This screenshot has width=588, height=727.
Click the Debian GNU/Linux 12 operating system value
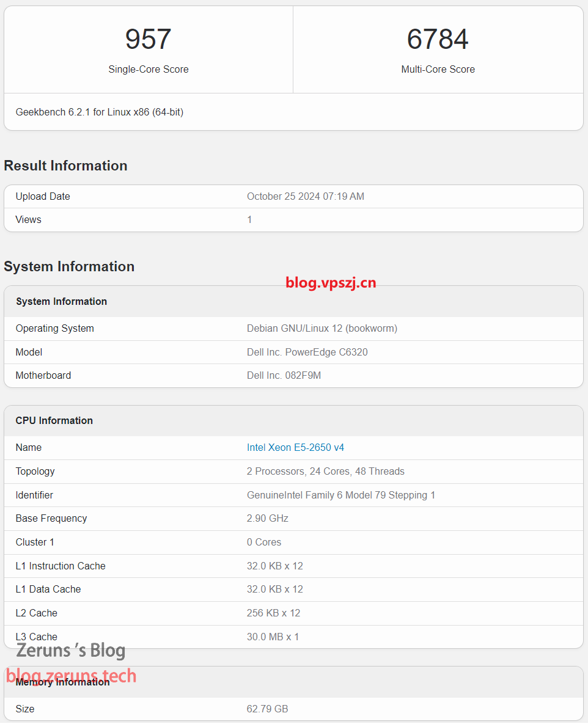click(322, 329)
